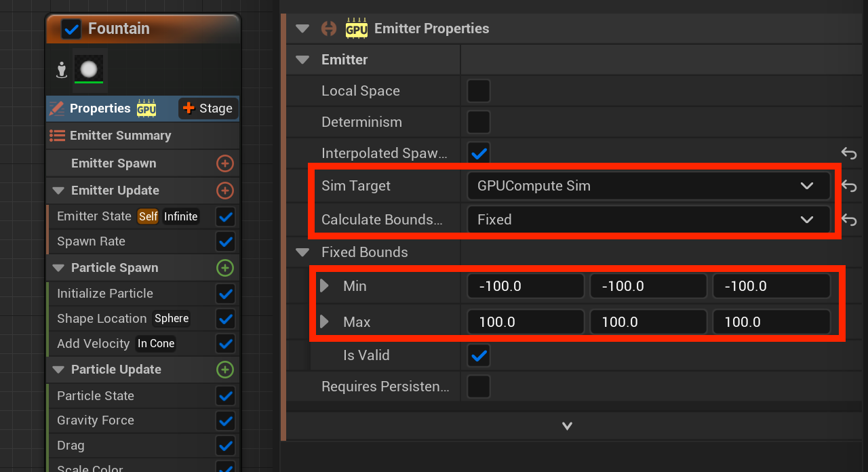Select the Emitter Summary entry
This screenshot has height=472, width=868.
pyautogui.click(x=120, y=136)
